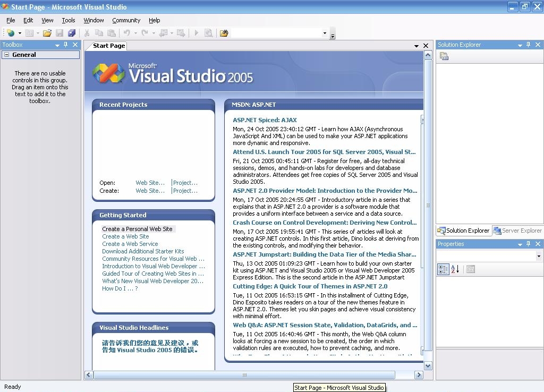Open the Undo history dropdown arrow
Image resolution: width=544 pixels, height=392 pixels.
(x=135, y=33)
